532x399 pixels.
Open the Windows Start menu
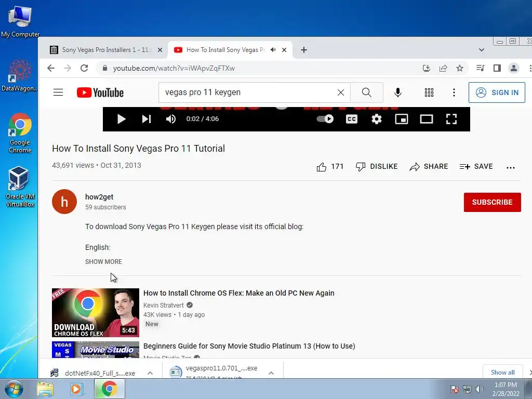[x=14, y=389]
